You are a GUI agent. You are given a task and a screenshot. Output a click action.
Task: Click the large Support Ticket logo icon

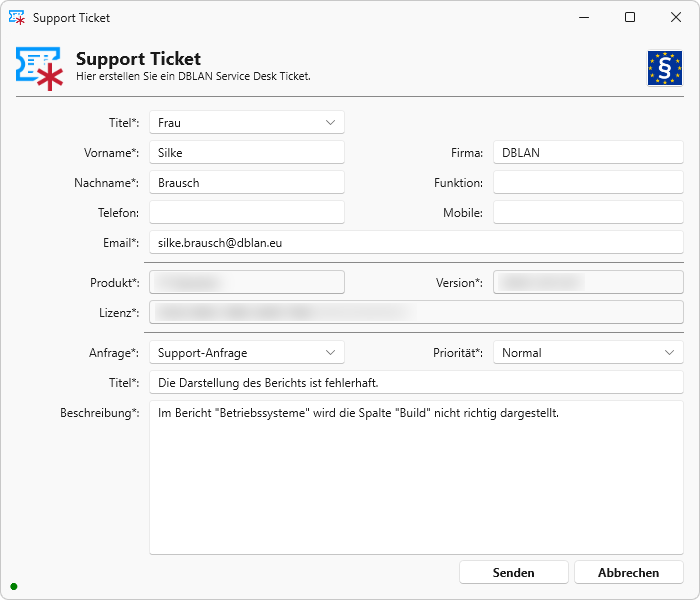(x=39, y=69)
